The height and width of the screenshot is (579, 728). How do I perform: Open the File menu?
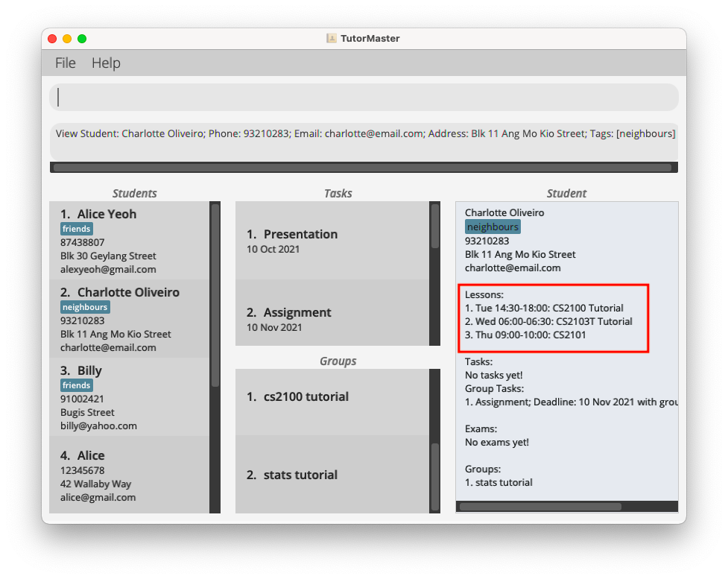pos(66,63)
